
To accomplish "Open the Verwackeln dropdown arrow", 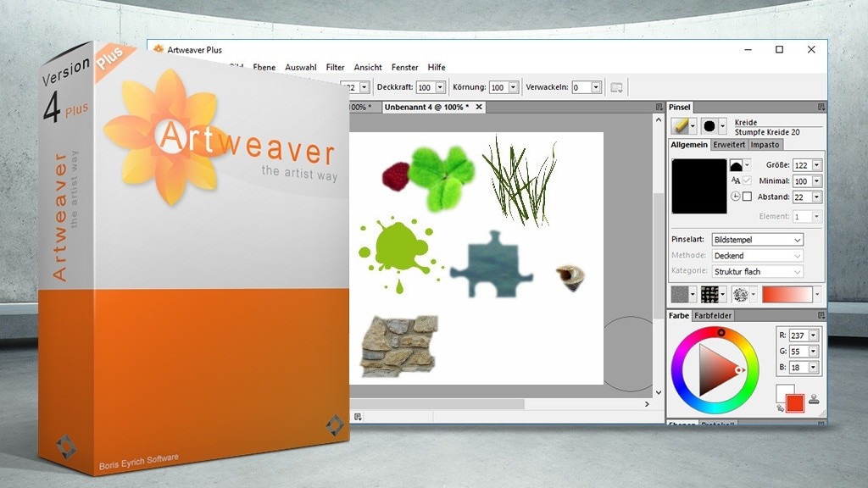I will point(596,87).
